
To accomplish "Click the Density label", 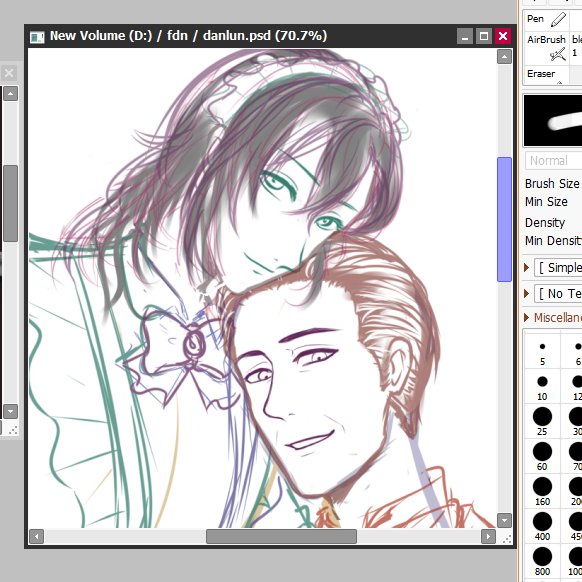I will tap(545, 223).
